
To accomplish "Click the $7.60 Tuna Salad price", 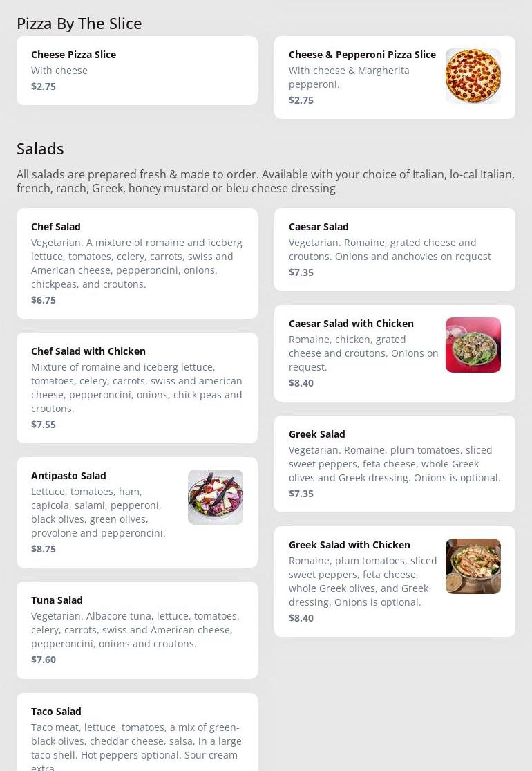I will click(44, 660).
